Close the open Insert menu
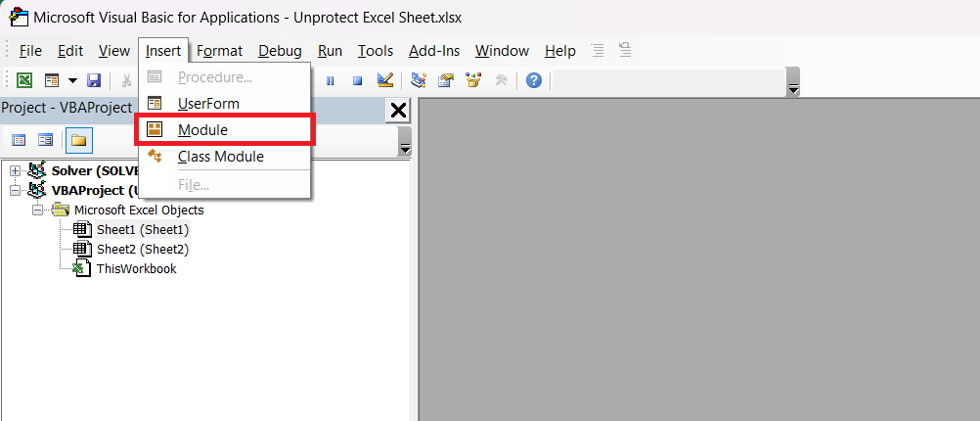Image resolution: width=980 pixels, height=421 pixels. [163, 51]
